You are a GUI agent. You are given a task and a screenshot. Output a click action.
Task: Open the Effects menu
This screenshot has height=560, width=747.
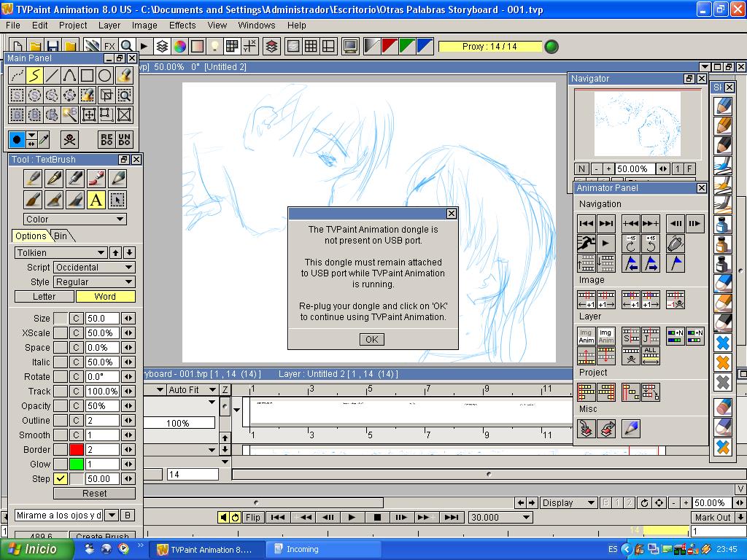tap(182, 26)
